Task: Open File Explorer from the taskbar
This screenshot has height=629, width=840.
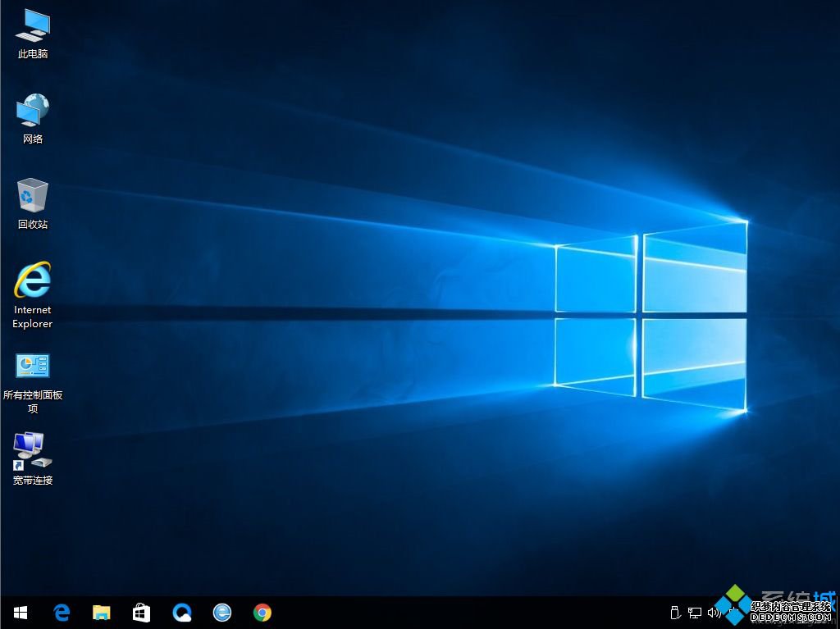Action: pos(101,613)
